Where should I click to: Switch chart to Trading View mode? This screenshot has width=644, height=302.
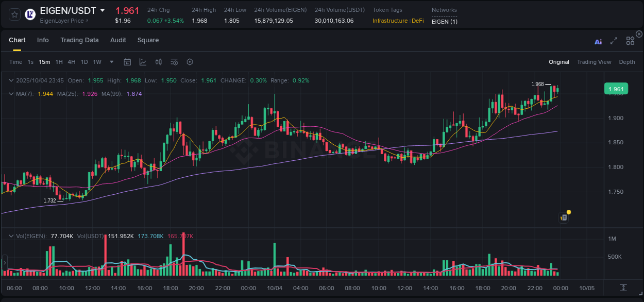(594, 62)
